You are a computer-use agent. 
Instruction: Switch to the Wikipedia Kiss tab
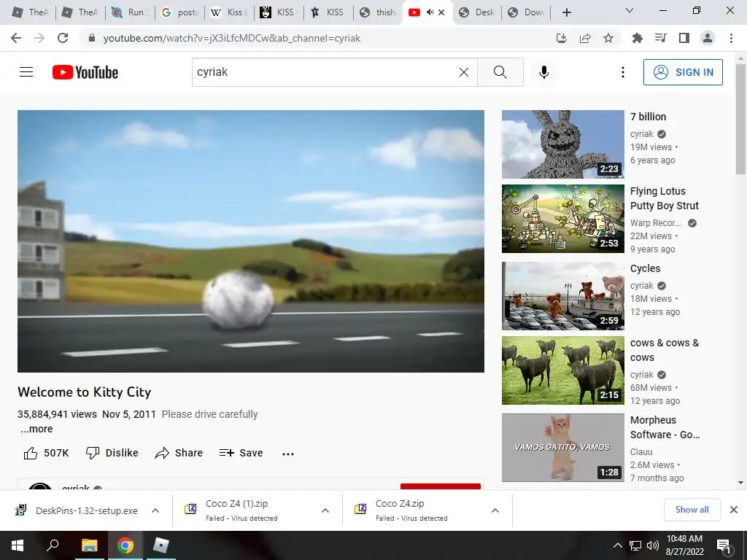pos(229,12)
